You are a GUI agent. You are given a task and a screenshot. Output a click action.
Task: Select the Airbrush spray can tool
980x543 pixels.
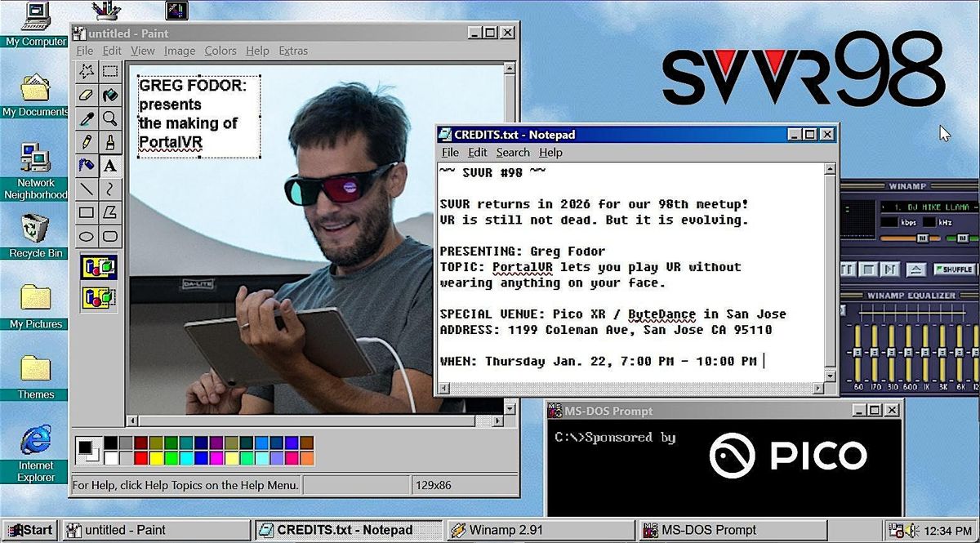coord(86,166)
